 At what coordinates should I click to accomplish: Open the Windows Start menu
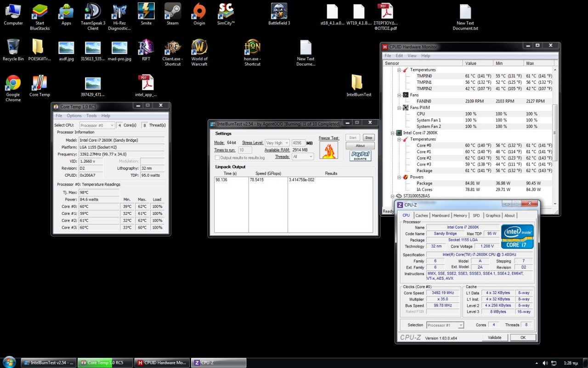click(9, 362)
